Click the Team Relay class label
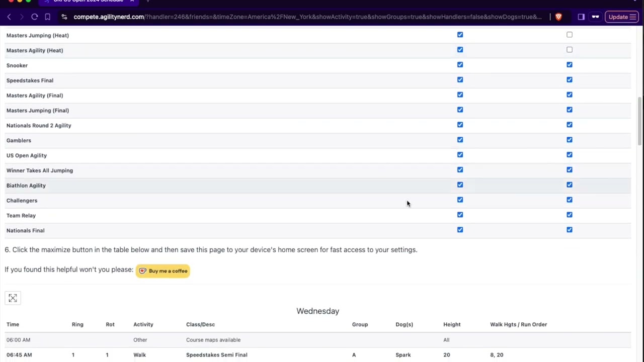 (x=21, y=215)
